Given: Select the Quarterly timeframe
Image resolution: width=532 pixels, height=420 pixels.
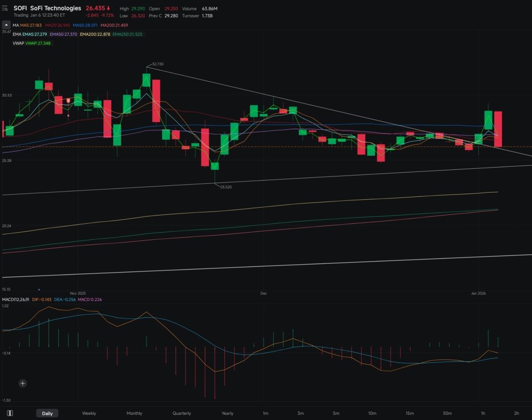Looking at the screenshot, I should pyautogui.click(x=182, y=413).
